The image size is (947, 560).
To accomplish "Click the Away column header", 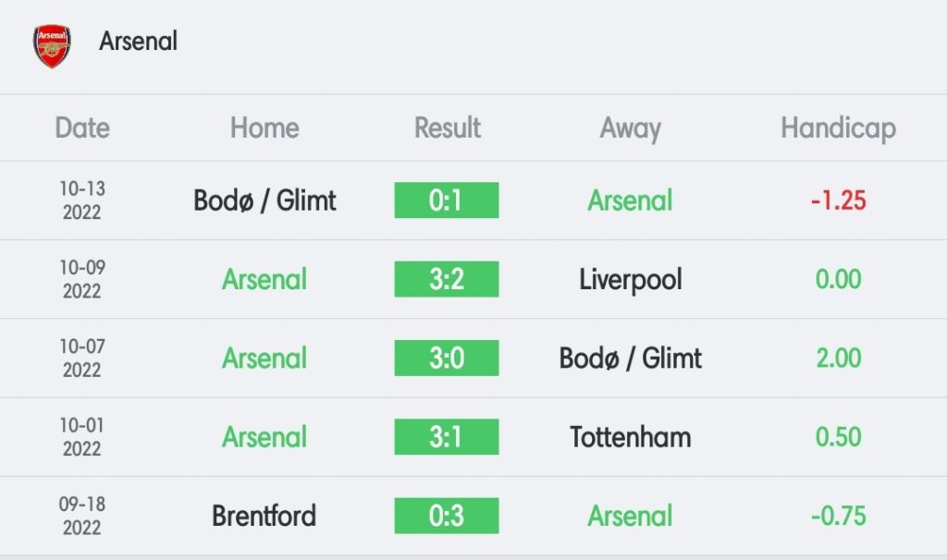I will 630,128.
